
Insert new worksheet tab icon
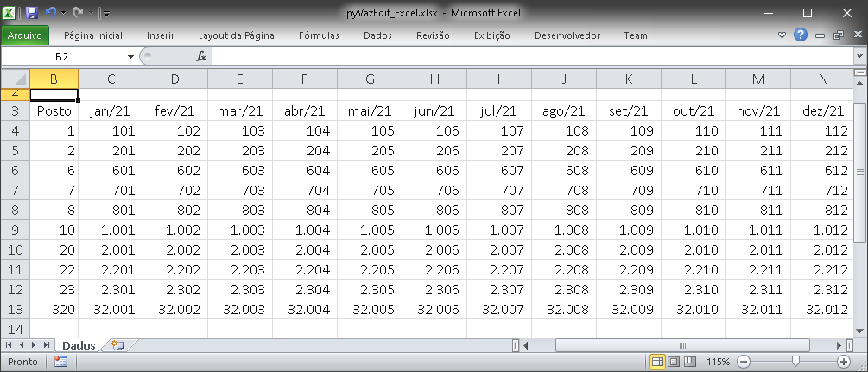click(x=117, y=345)
